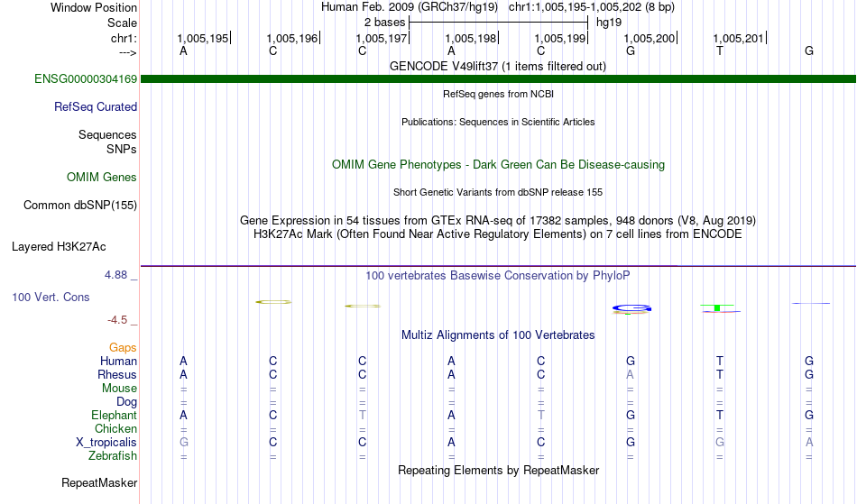Image resolution: width=857 pixels, height=504 pixels.
Task: Click the T base in the Rhesus alignment row
Action: point(720,375)
